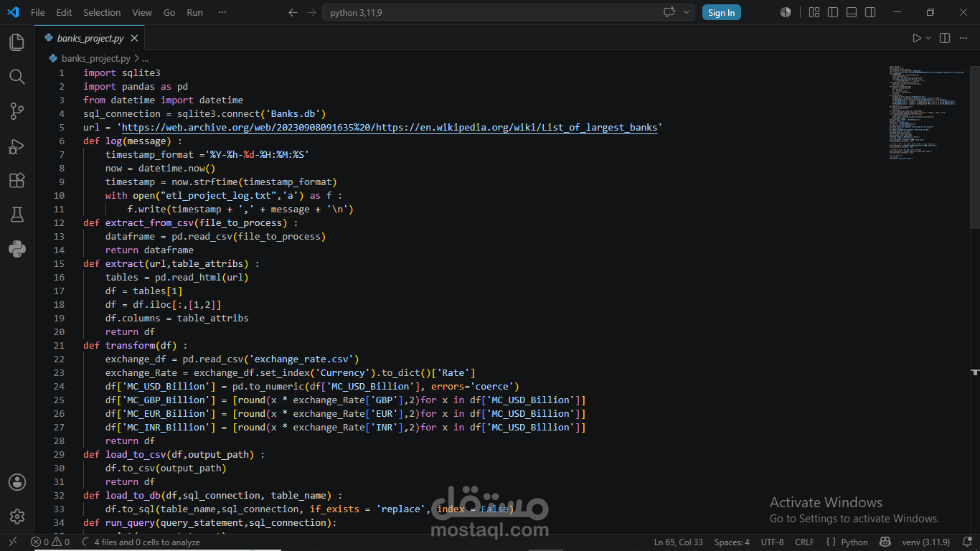Viewport: 980px width, 551px height.
Task: Click '4 files and 0 cells to analyze' status
Action: pyautogui.click(x=141, y=542)
